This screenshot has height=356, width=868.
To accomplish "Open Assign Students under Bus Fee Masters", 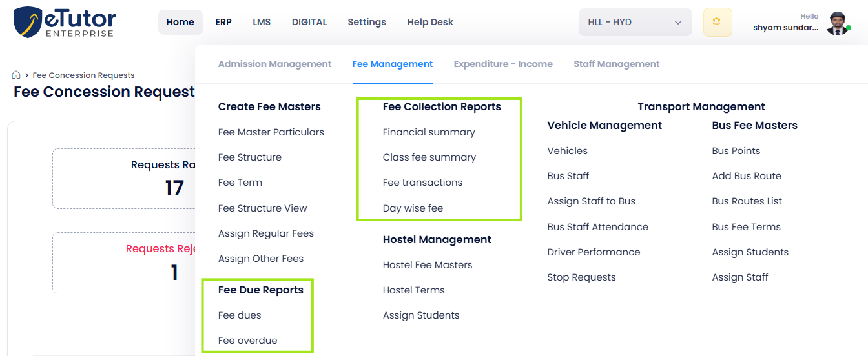I will tap(750, 252).
